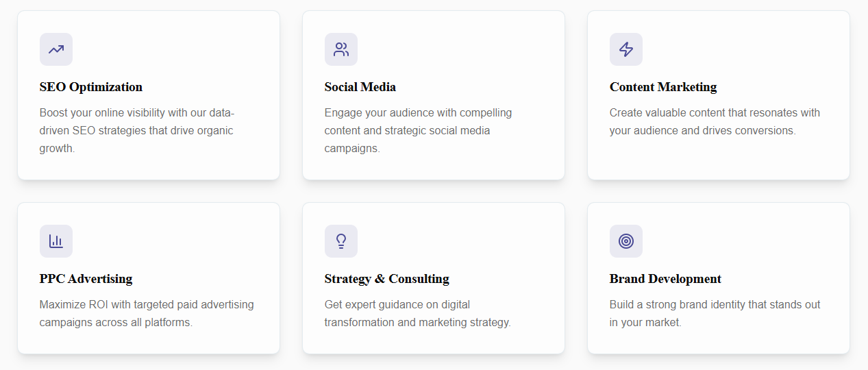Click the lightning bolt icon for Content Marketing
This screenshot has height=370, width=868.
coord(626,49)
